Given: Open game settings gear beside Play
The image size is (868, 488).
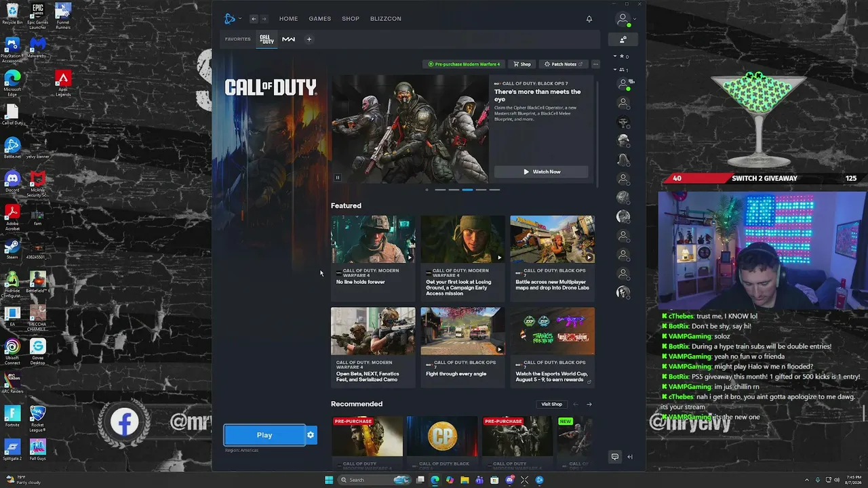Looking at the screenshot, I should [x=311, y=435].
